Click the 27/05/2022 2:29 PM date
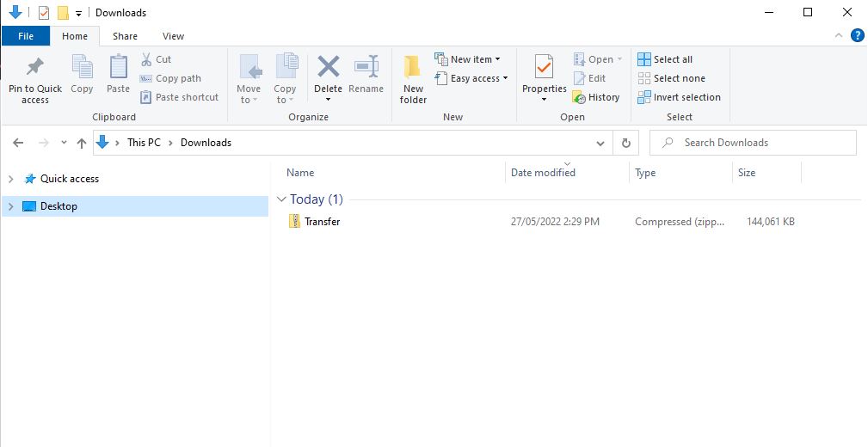868x447 pixels. (555, 221)
